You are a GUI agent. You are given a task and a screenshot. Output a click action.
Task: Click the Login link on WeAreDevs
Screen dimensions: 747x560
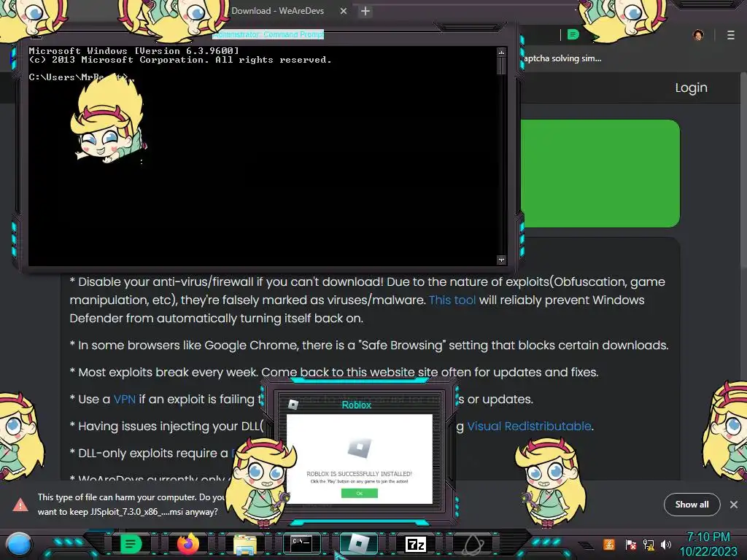[692, 87]
